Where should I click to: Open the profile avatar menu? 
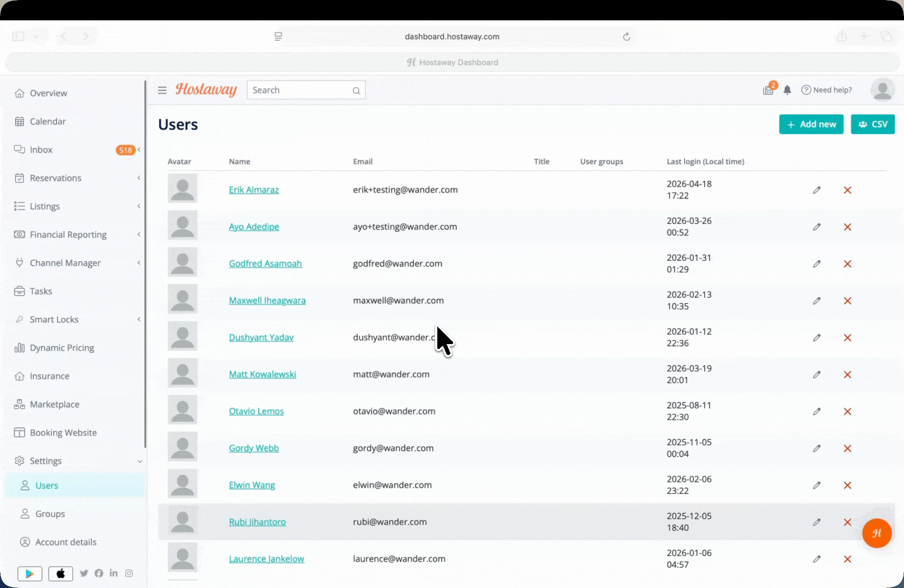pos(882,89)
